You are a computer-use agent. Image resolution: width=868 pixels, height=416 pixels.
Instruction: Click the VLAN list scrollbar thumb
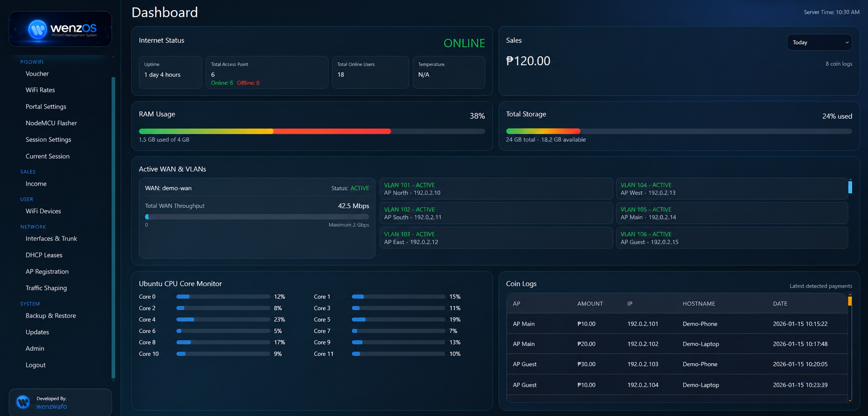[850, 187]
